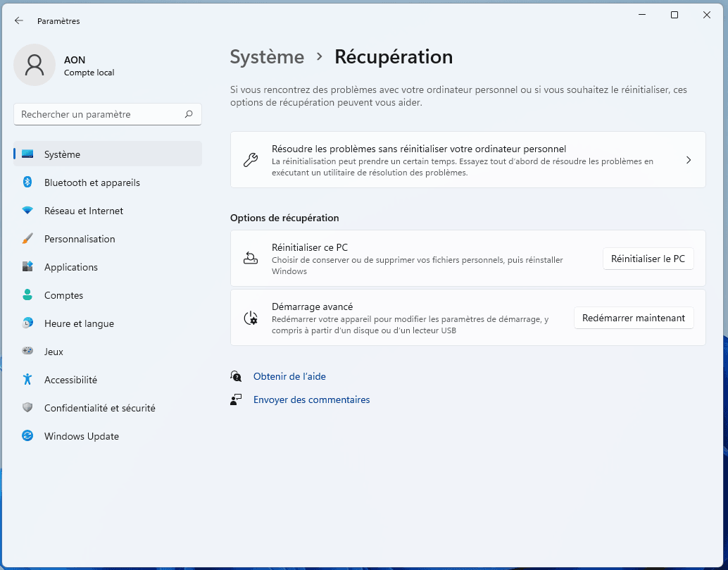
Task: Click the feedback icon next to Envoyer des commentaires
Action: [236, 399]
